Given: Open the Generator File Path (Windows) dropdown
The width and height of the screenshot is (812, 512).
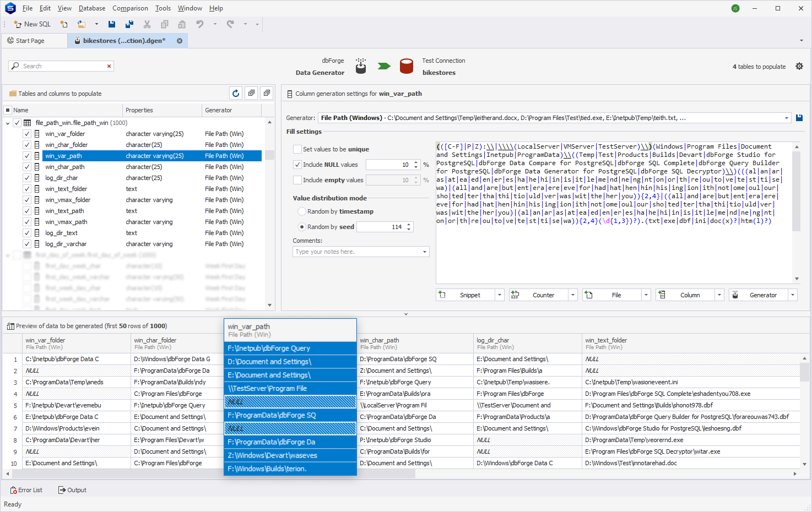Looking at the screenshot, I should point(786,118).
